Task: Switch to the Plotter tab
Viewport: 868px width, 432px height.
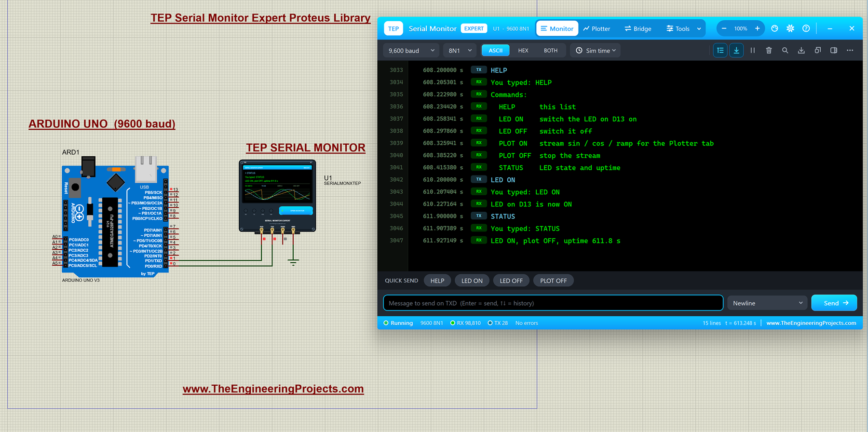Action: [x=597, y=28]
